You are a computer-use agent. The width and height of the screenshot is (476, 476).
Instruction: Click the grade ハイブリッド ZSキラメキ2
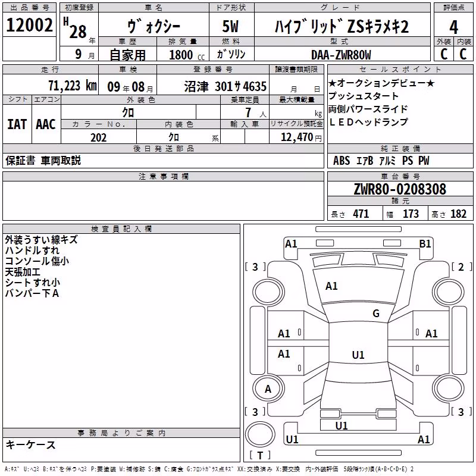(x=342, y=26)
